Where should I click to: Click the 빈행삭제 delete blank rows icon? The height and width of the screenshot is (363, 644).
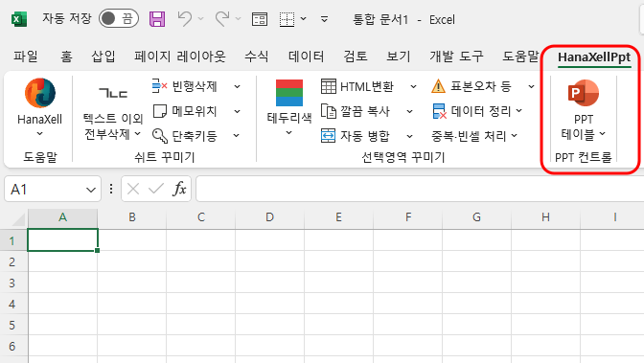coord(159,86)
